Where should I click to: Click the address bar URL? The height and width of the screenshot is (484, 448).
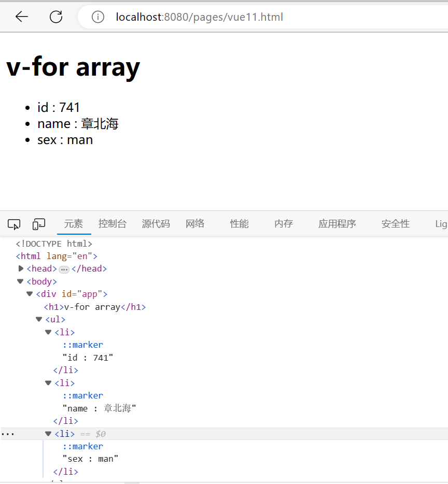(x=200, y=17)
